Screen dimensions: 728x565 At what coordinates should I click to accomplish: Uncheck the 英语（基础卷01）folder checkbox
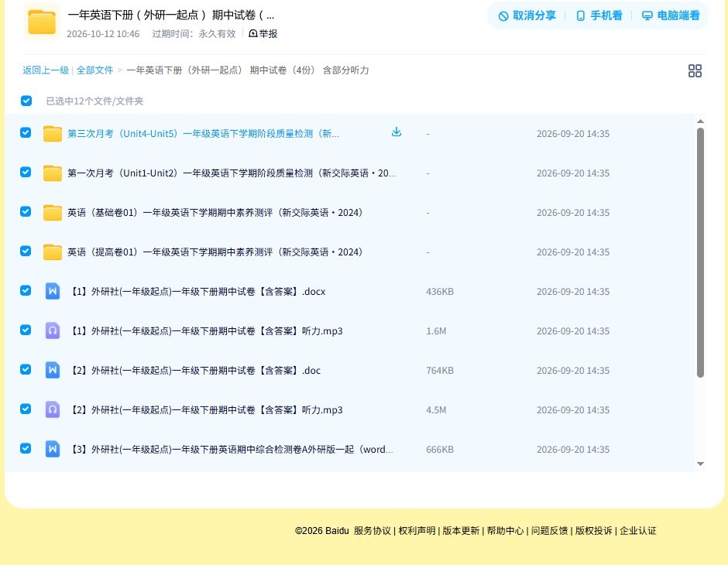[26, 211]
